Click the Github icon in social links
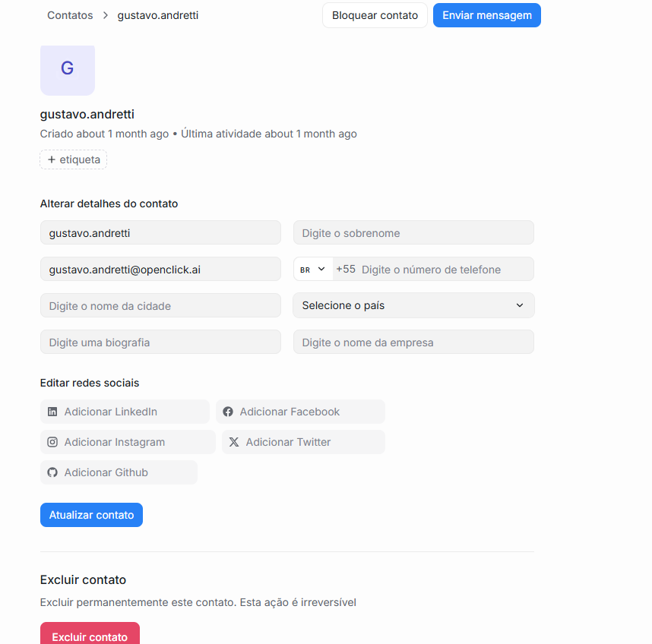This screenshot has height=644, width=652. pyautogui.click(x=52, y=472)
